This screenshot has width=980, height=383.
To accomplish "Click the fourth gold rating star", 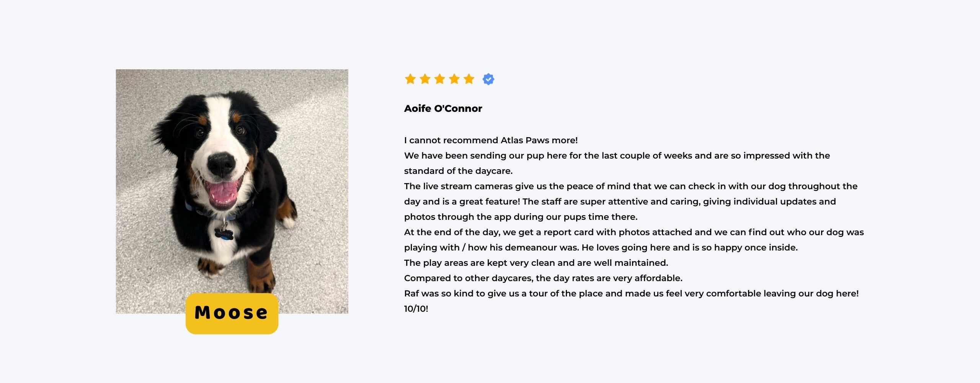I will 454,79.
